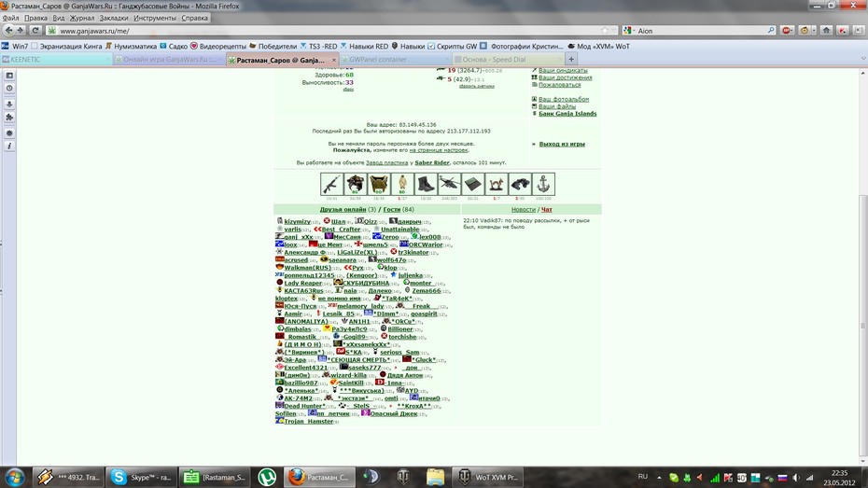Switch to the Основа - Speed Dial tab
The width and height of the screenshot is (868, 488).
coord(508,59)
